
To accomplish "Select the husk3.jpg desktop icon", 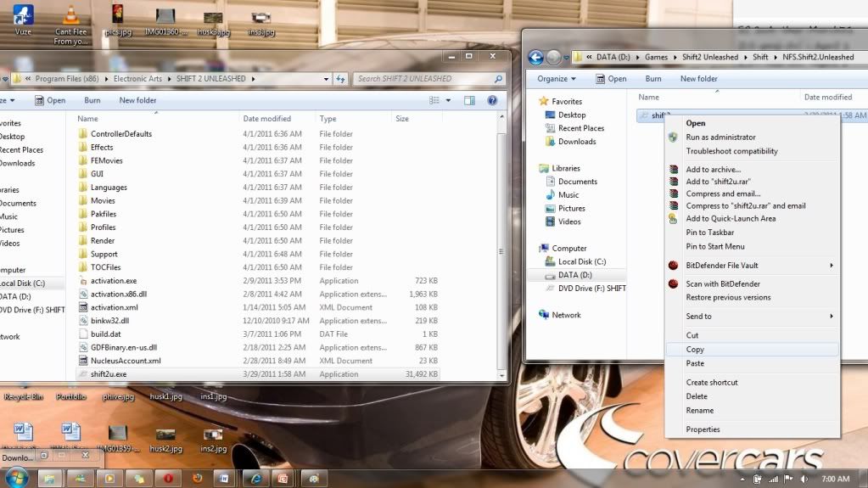I will pos(213,23).
